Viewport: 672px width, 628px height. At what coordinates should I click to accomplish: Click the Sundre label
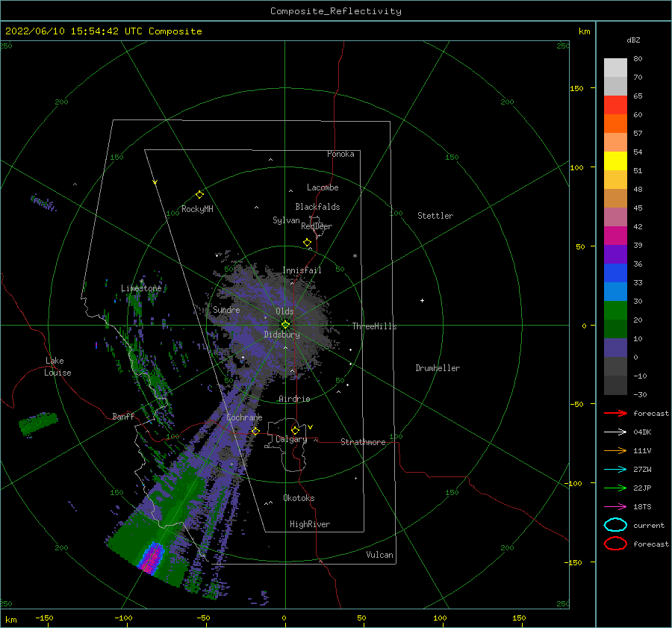coord(226,309)
